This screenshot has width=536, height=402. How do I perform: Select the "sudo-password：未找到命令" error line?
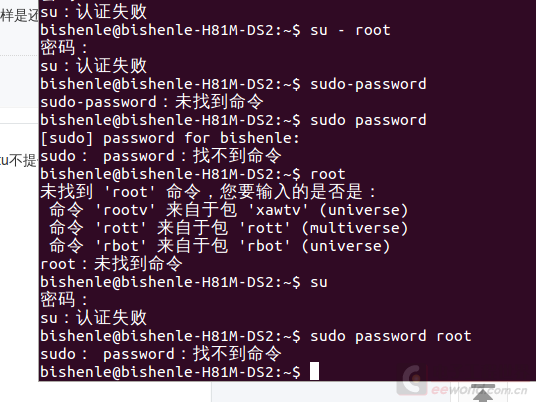[x=152, y=102]
